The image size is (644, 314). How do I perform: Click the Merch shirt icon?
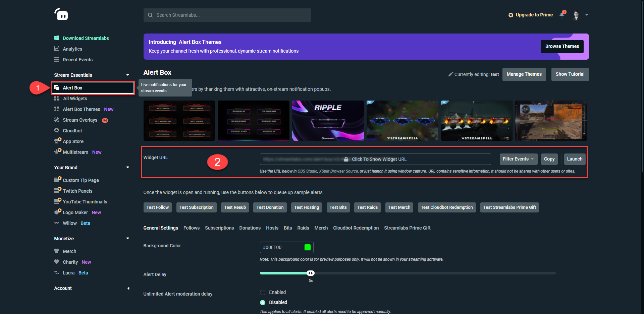point(57,251)
